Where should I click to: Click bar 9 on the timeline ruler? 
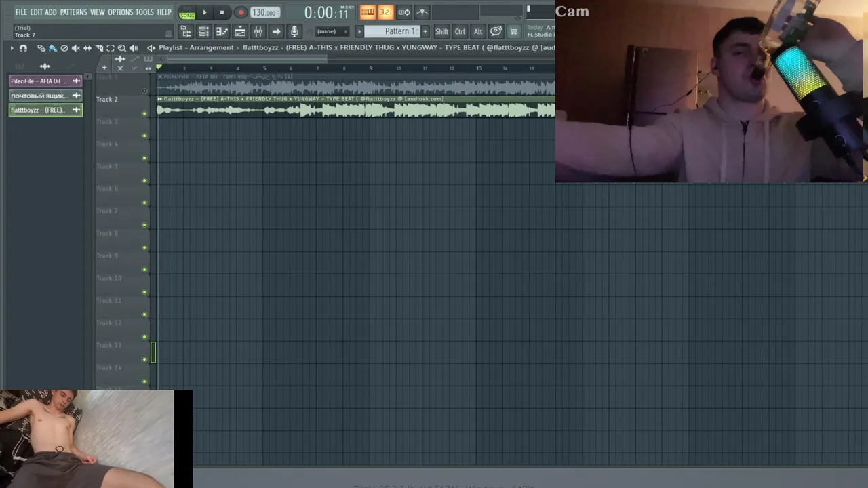coord(371,68)
